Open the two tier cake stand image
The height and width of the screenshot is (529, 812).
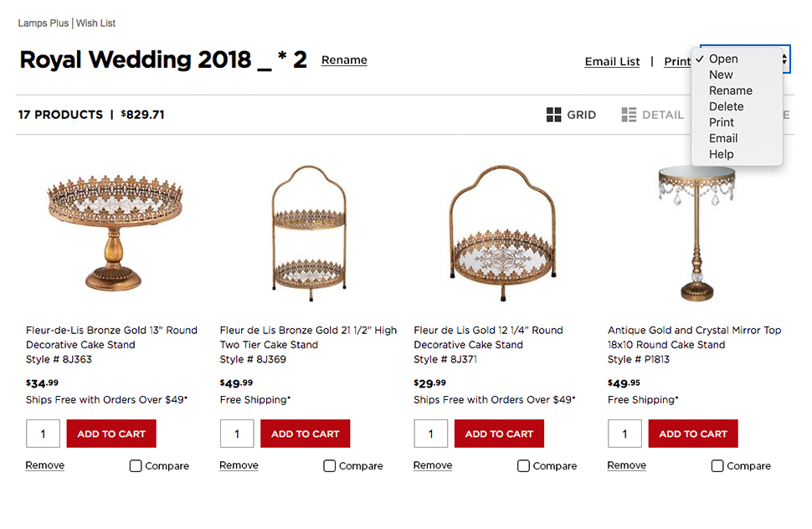309,228
